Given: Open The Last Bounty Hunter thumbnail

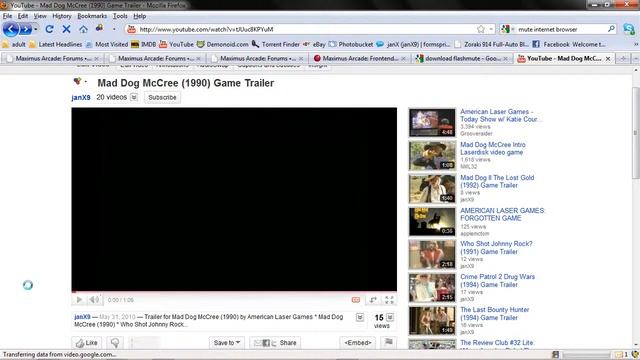Looking at the screenshot, I should point(432,321).
